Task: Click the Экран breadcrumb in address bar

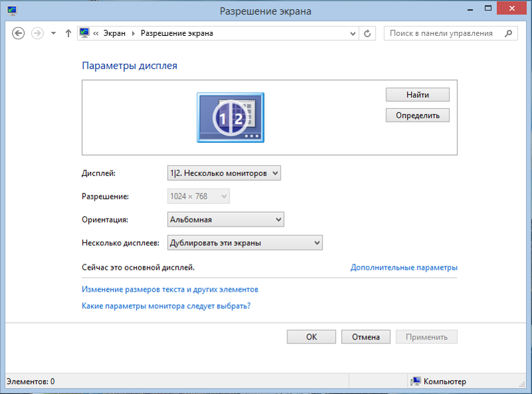Action: pos(114,33)
